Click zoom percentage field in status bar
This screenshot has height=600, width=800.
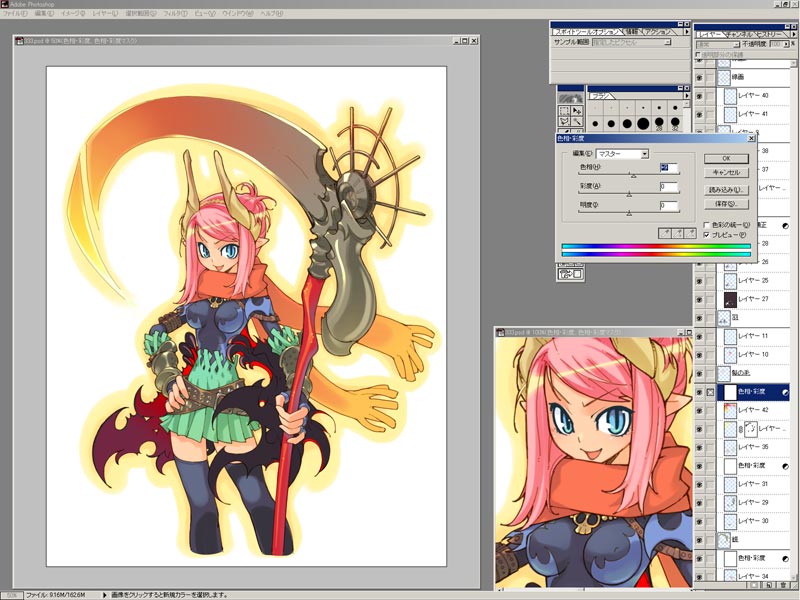pyautogui.click(x=12, y=595)
